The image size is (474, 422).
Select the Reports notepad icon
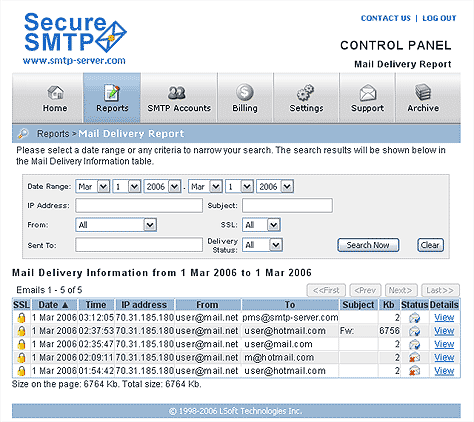pos(112,92)
